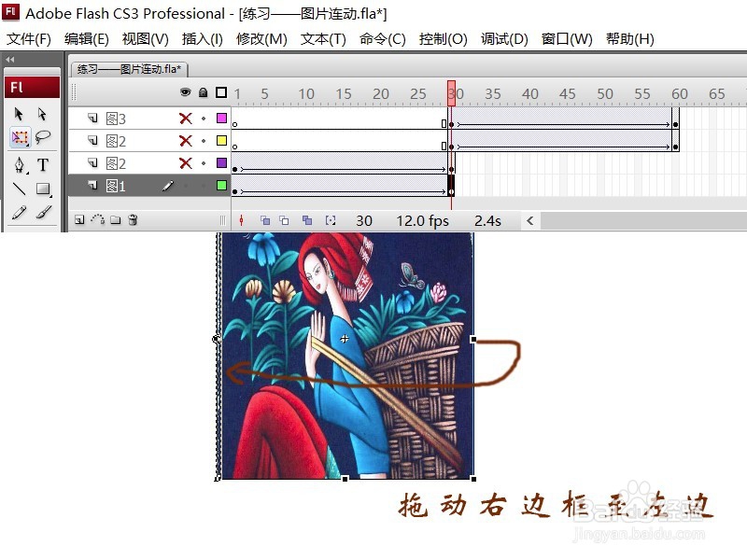Toggle Show All Layers as Outlines
Image resolution: width=747 pixels, height=560 pixels.
pyautogui.click(x=221, y=92)
